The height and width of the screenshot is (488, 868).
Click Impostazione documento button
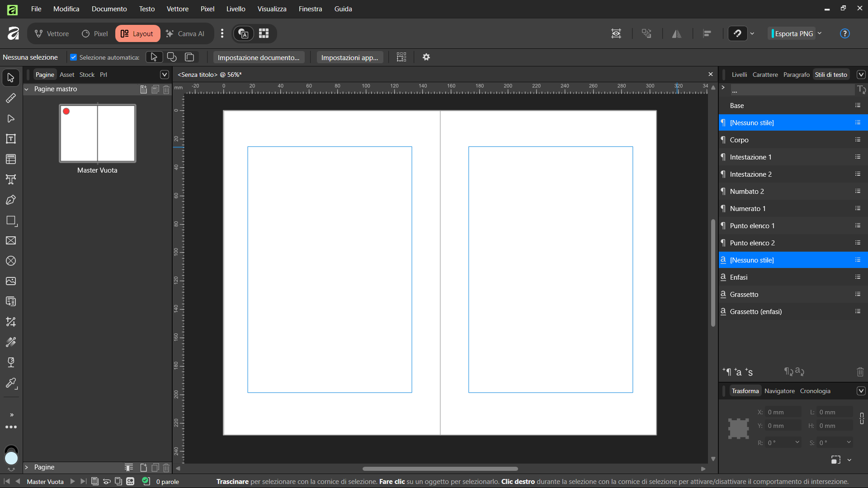(x=259, y=57)
